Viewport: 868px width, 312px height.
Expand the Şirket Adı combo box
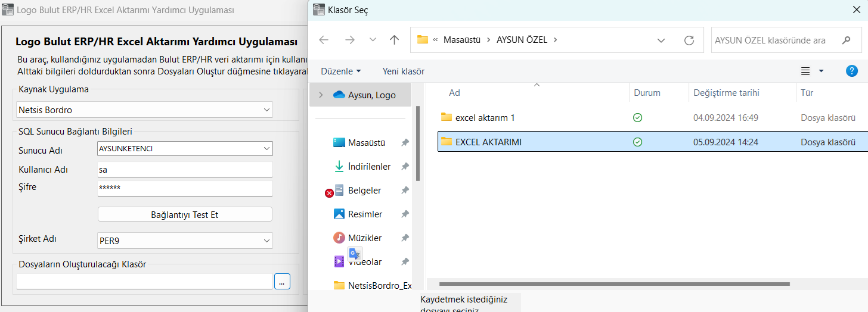[x=266, y=241]
